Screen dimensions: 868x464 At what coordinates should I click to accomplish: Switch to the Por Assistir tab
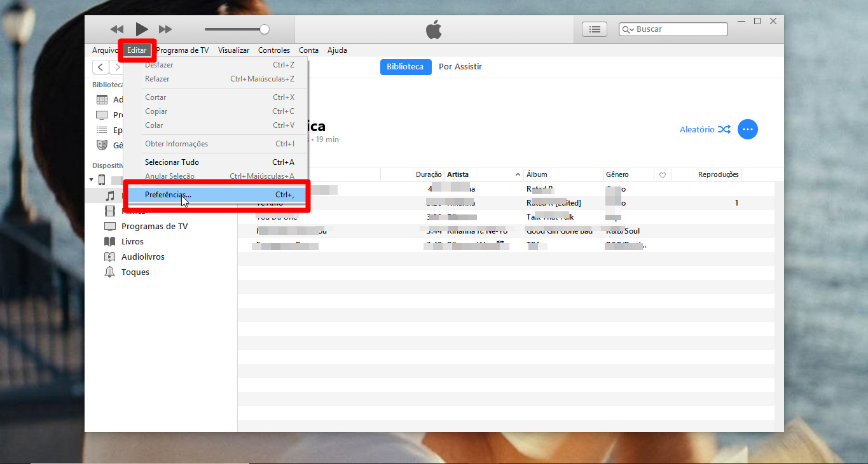coord(460,67)
